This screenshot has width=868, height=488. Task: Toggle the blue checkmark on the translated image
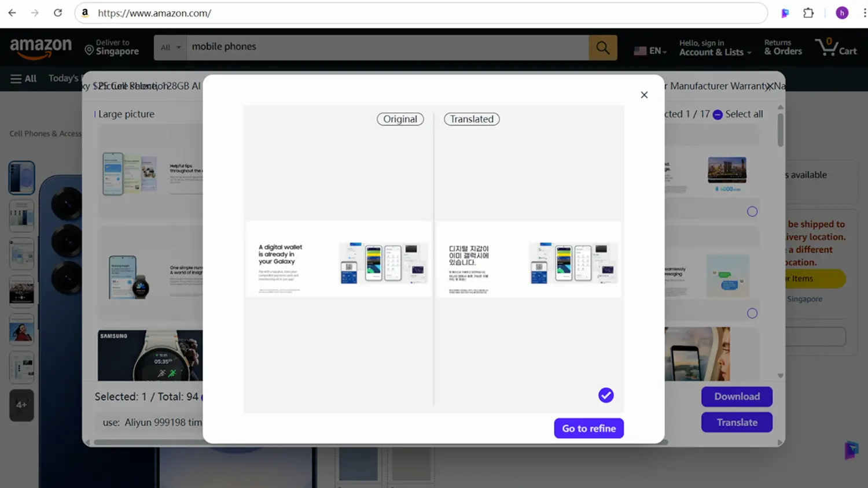606,395
